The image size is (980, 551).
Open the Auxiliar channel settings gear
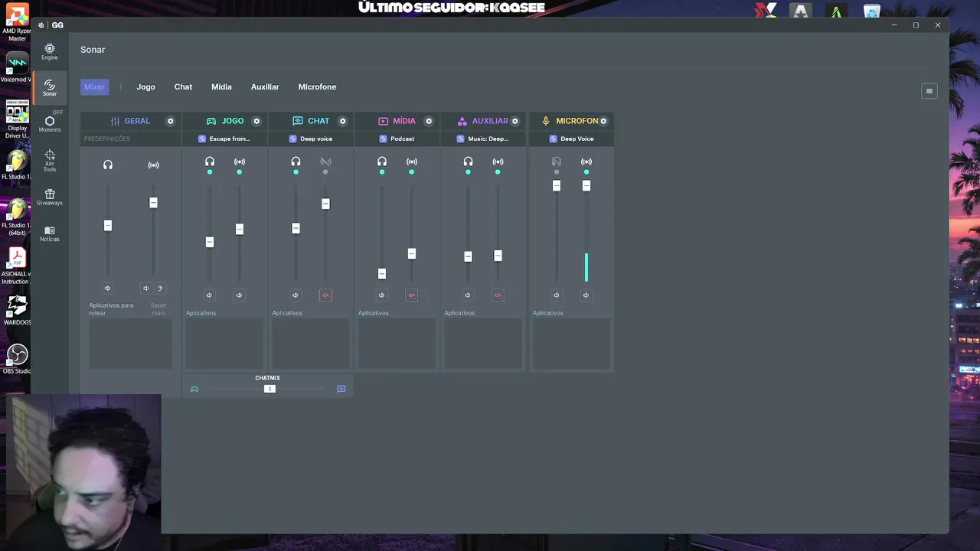pyautogui.click(x=514, y=121)
